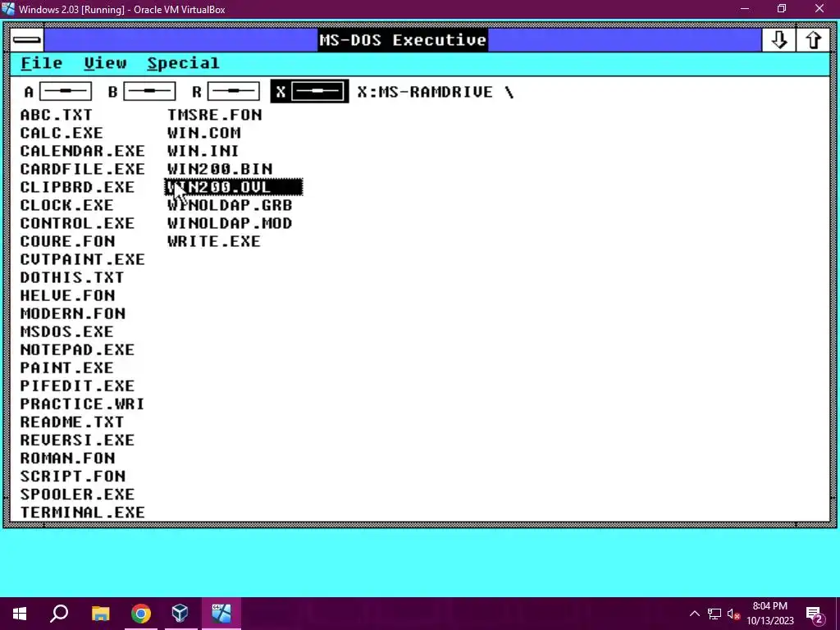
Task: Open File Explorer from taskbar
Action: pyautogui.click(x=100, y=614)
